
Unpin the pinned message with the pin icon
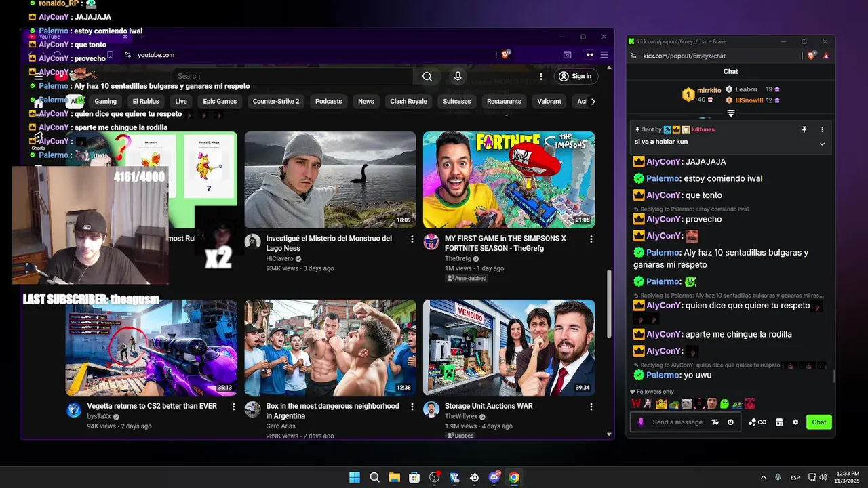(x=804, y=129)
